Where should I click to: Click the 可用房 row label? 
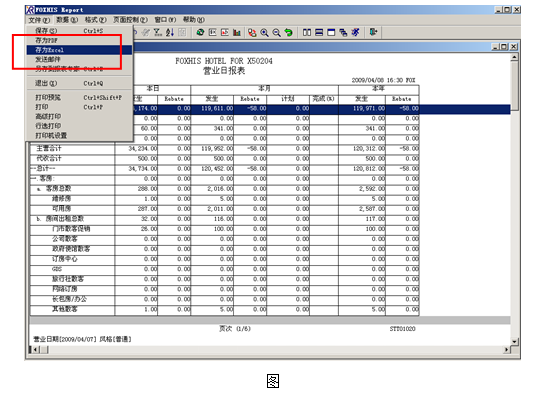click(62, 209)
